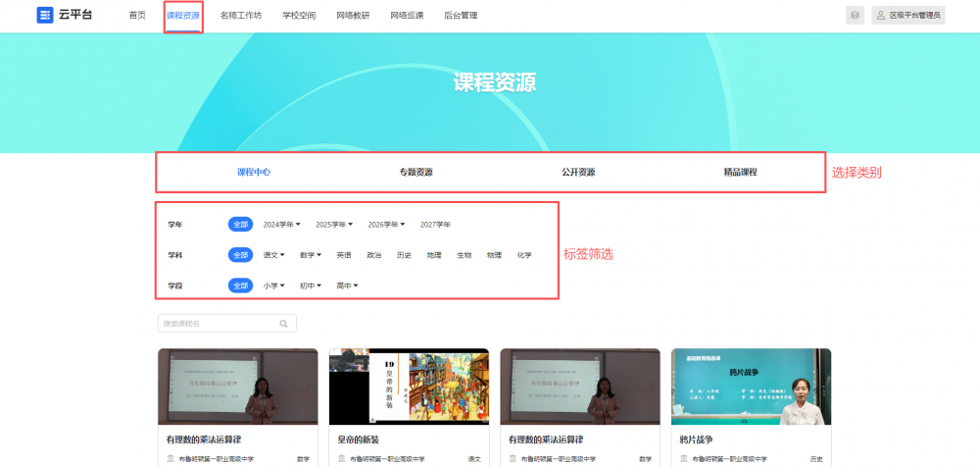This screenshot has width=980, height=466.
Task: Select the 全部 pill in the 学科 row
Action: (240, 255)
